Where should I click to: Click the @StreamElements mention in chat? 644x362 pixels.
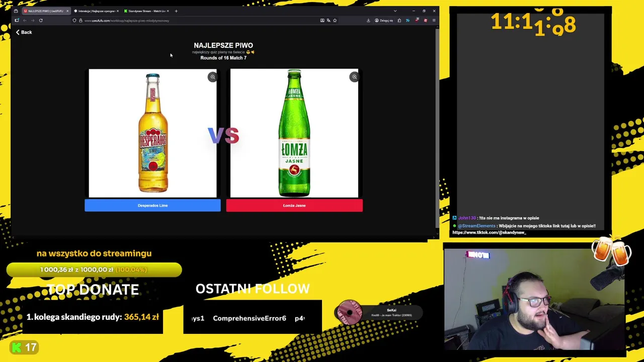click(476, 226)
